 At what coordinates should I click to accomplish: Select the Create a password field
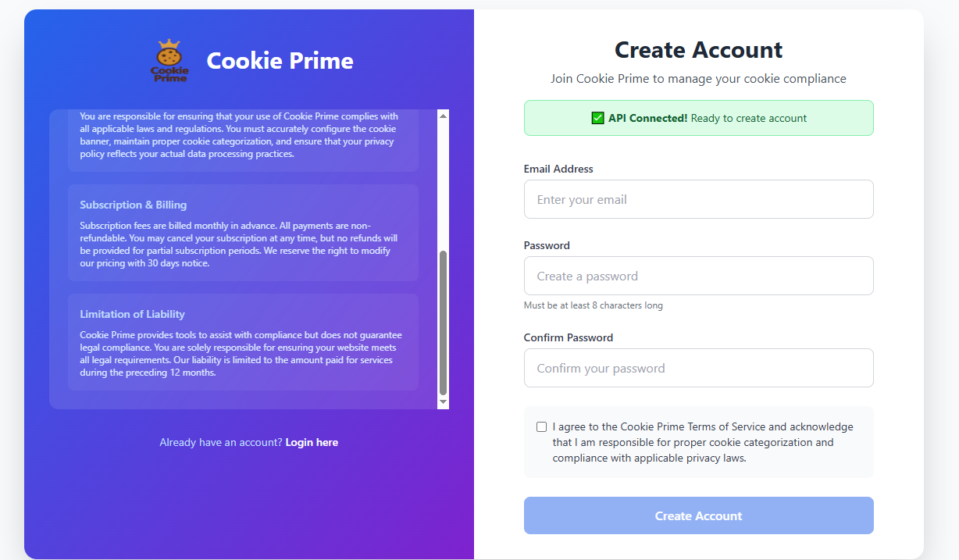698,276
